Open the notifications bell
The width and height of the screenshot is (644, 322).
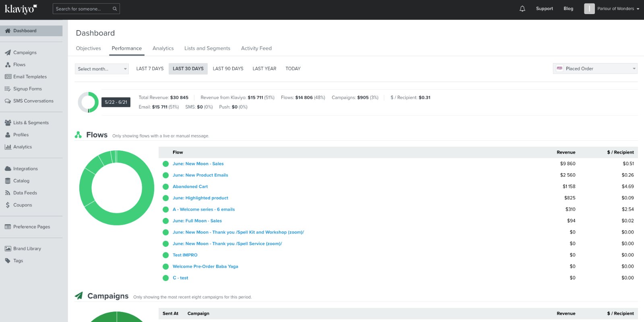coord(522,8)
